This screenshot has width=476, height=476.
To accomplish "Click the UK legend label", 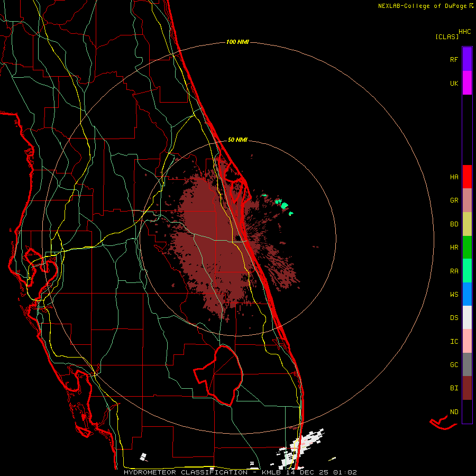I will point(454,83).
